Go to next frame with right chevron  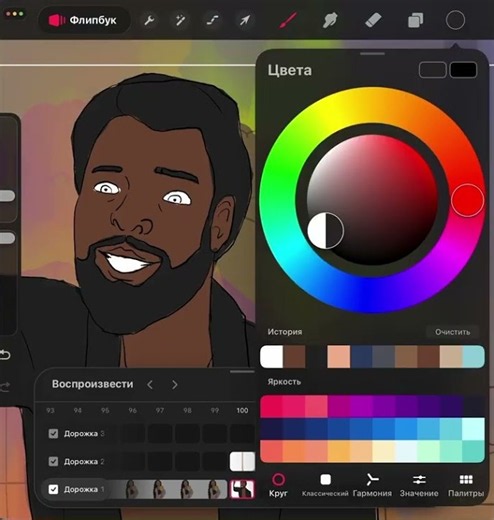(x=175, y=385)
